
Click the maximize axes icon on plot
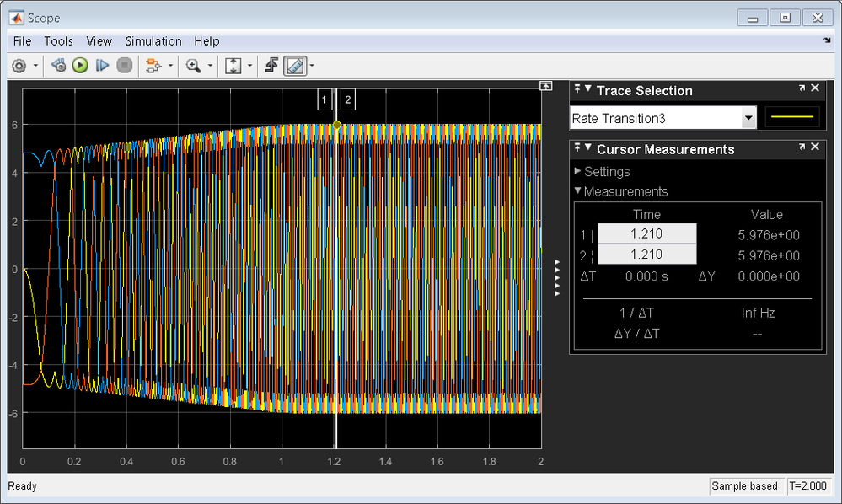tap(545, 86)
